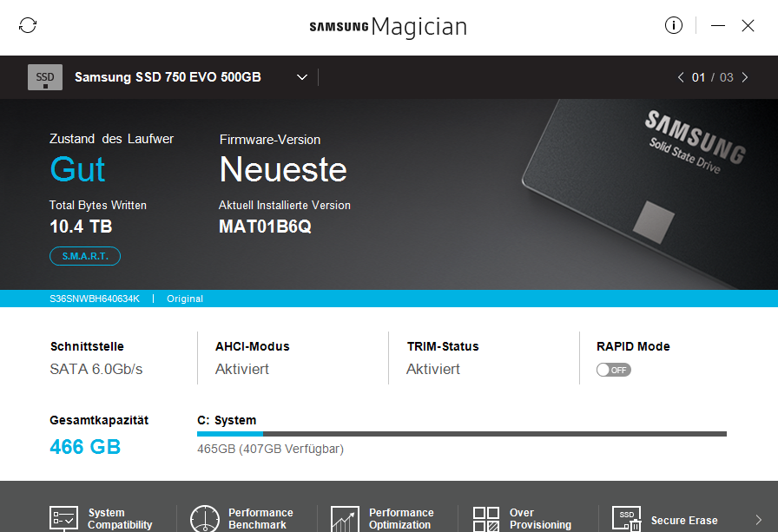This screenshot has height=532, width=778.
Task: Toggle the RAPID Mode switch
Action: tap(614, 370)
